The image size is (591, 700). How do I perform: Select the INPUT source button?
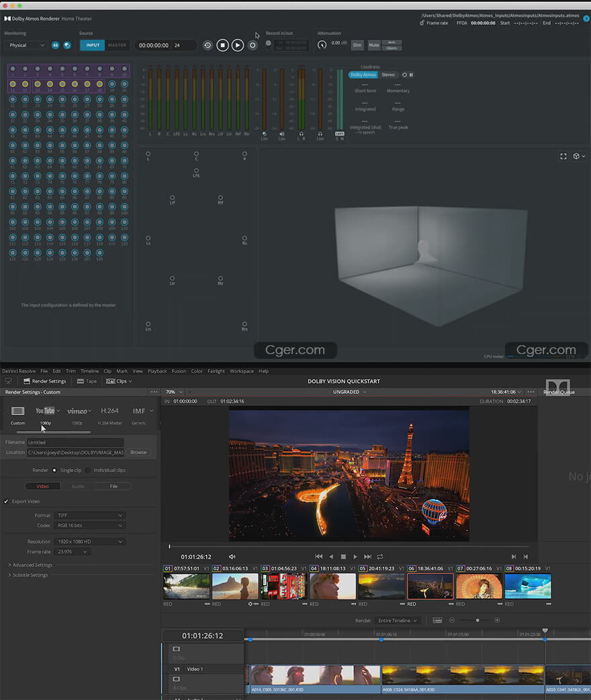pos(93,45)
